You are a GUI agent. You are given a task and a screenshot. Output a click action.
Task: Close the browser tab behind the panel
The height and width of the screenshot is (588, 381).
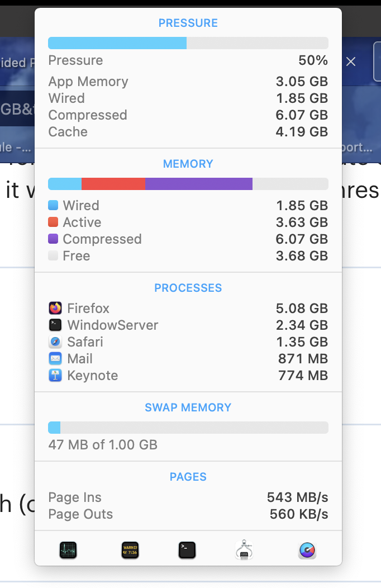(x=351, y=61)
